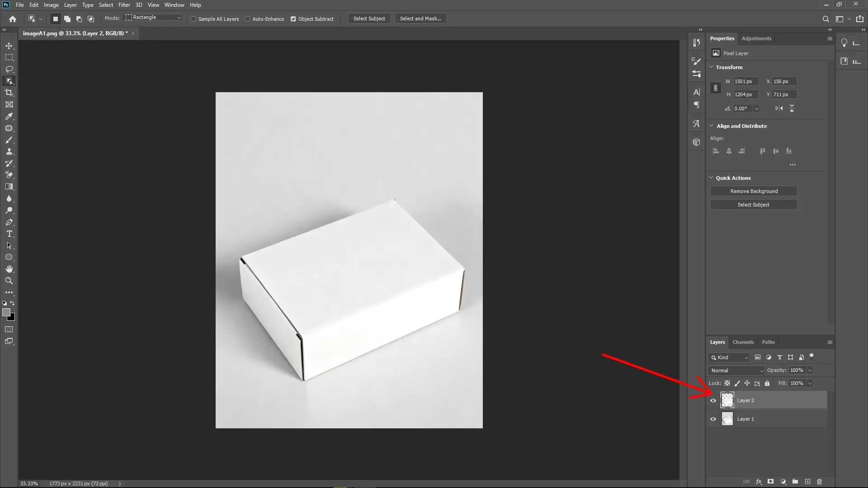Select the Move tool
Image resolution: width=868 pixels, height=488 pixels.
pos(9,46)
